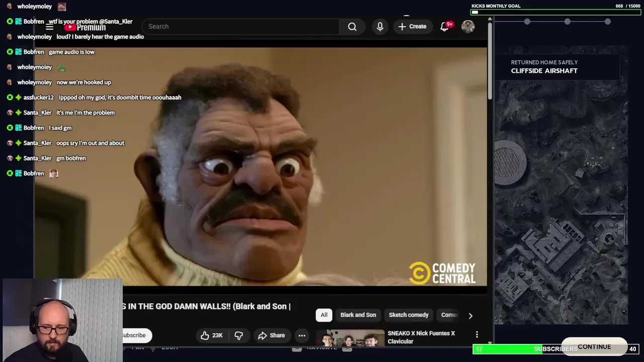Open the YouTube hamburger guide menu
The width and height of the screenshot is (644, 362).
tap(49, 27)
